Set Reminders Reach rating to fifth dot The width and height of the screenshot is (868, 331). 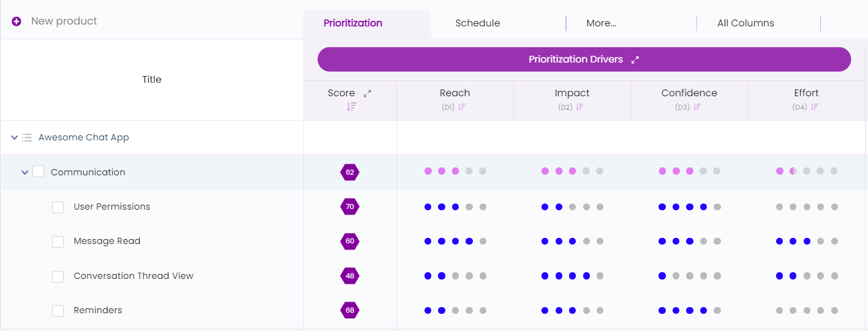click(483, 311)
